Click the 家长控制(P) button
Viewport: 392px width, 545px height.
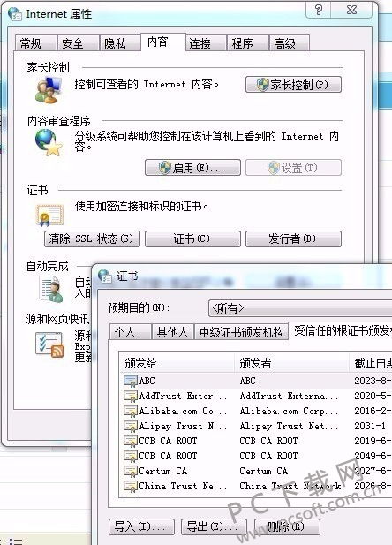[x=294, y=85]
